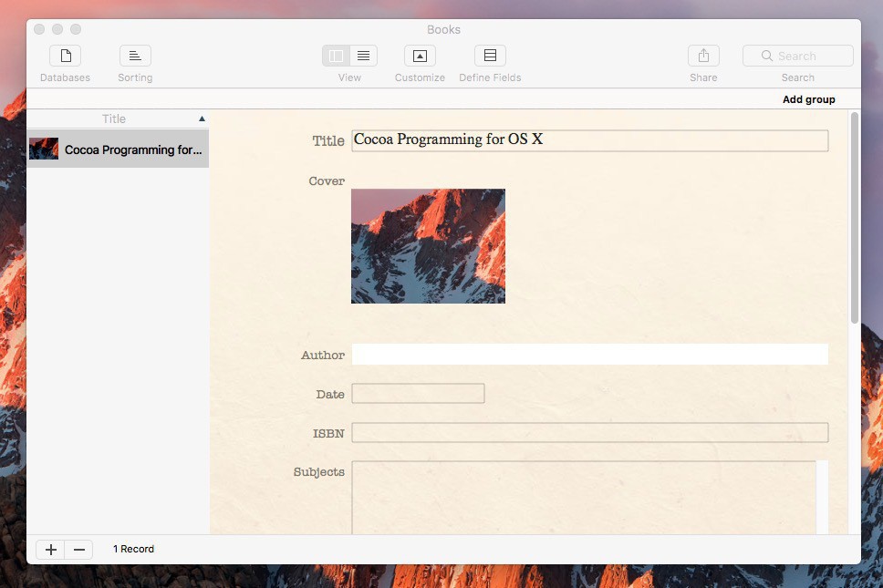Open the Databases toolbar button
The width and height of the screenshot is (883, 588).
(66, 56)
